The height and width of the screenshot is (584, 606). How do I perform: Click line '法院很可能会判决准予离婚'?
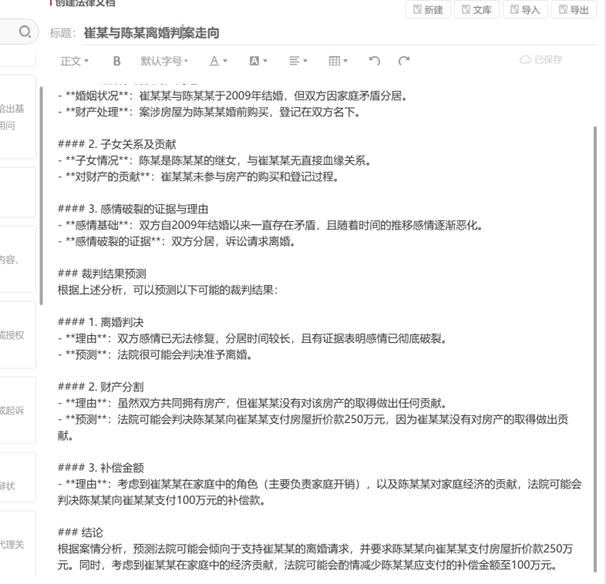pos(182,354)
